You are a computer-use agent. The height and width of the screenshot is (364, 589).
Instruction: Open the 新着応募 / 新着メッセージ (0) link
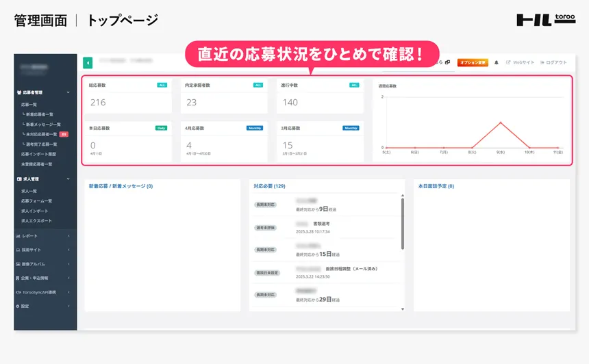[121, 186]
